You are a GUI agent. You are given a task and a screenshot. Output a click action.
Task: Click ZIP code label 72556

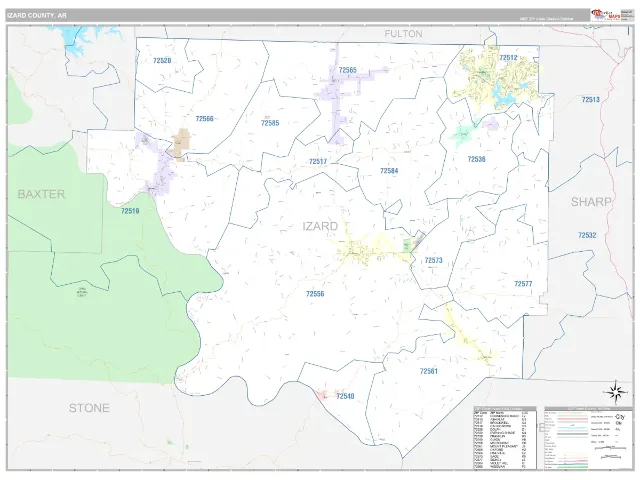tap(315, 294)
